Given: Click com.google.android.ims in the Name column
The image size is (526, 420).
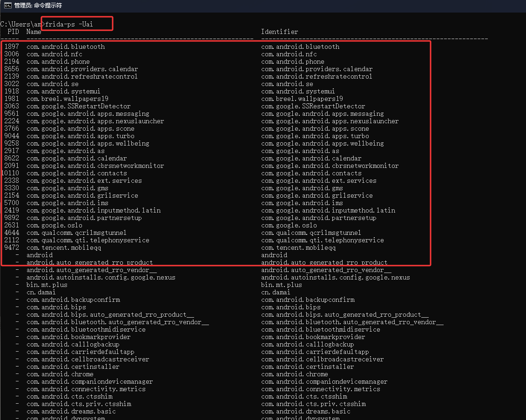Looking at the screenshot, I should (x=67, y=203).
